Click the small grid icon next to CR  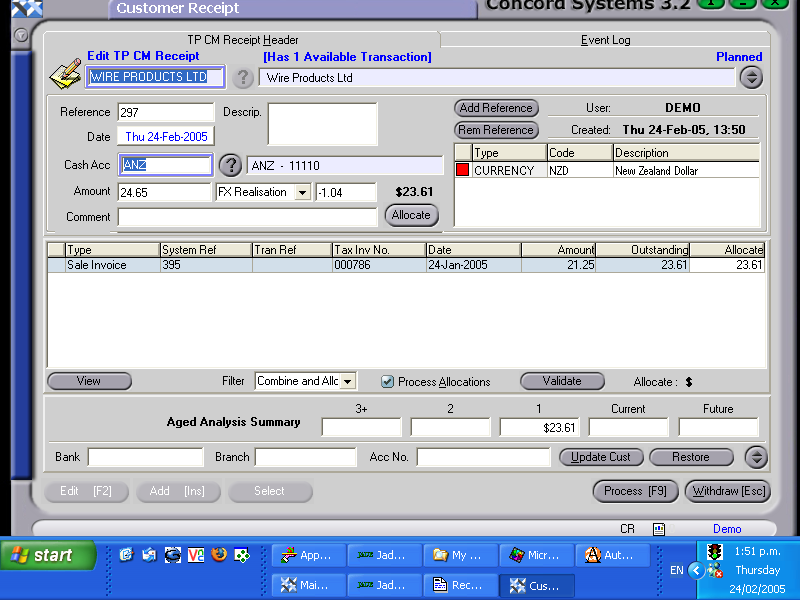point(657,528)
